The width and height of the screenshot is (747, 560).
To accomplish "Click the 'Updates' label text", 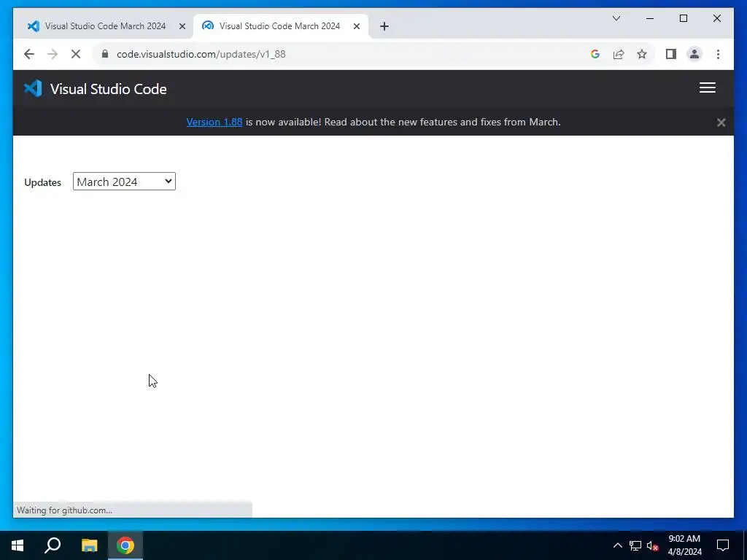I will pos(42,182).
